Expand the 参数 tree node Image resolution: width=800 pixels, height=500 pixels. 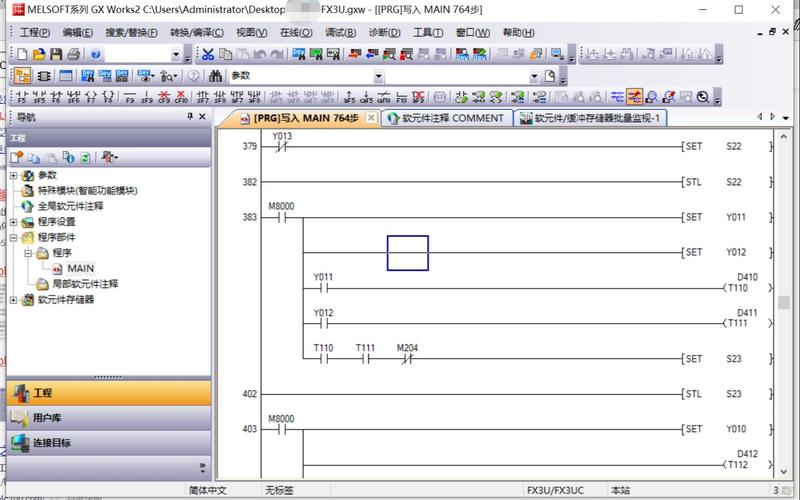(14, 176)
